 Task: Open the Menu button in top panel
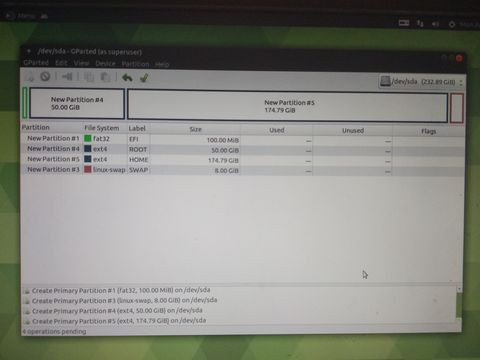21,16
